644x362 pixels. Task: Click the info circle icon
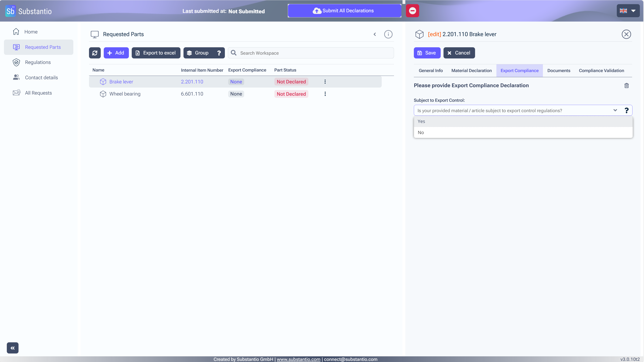coord(388,34)
